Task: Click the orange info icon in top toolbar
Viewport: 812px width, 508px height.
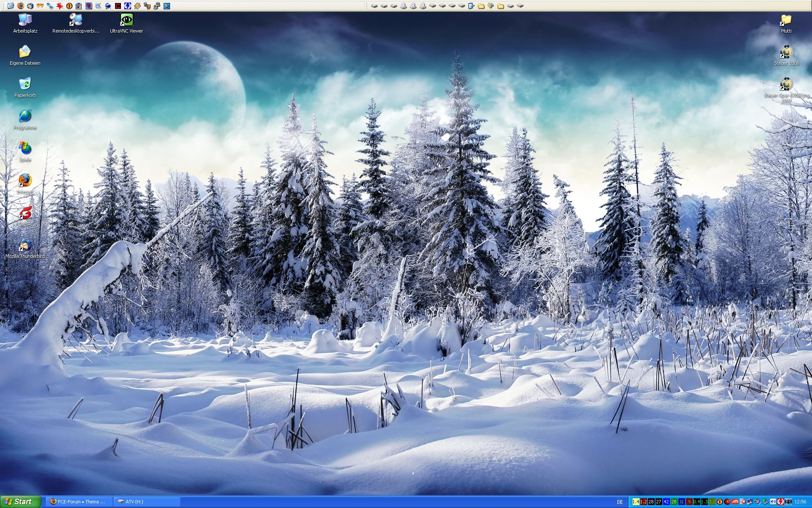Action: (69, 6)
